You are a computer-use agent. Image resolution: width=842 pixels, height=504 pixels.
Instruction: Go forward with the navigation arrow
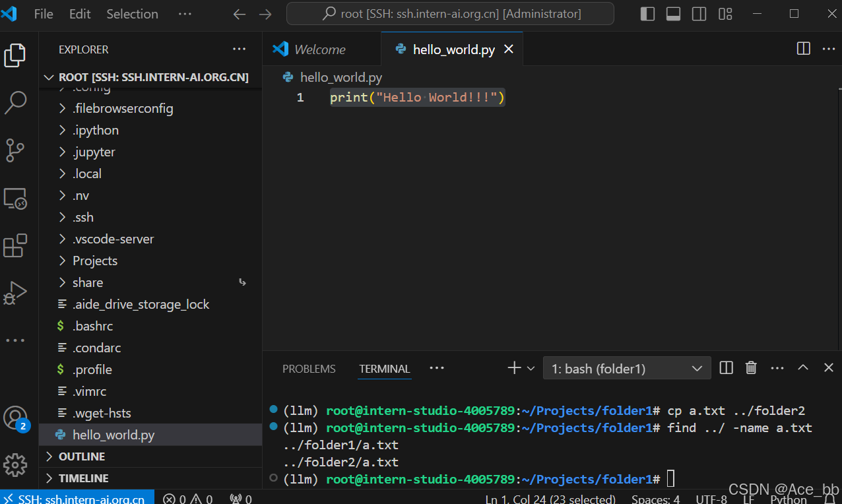click(265, 14)
